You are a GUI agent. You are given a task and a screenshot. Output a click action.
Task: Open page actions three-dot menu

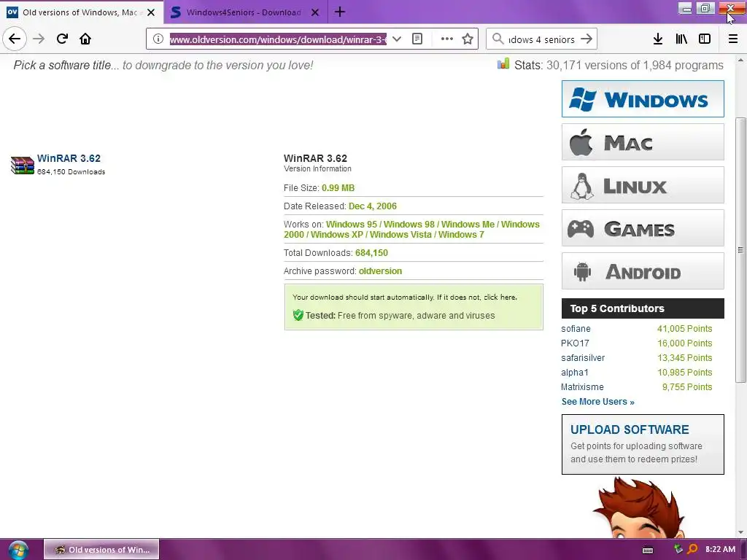coord(447,39)
